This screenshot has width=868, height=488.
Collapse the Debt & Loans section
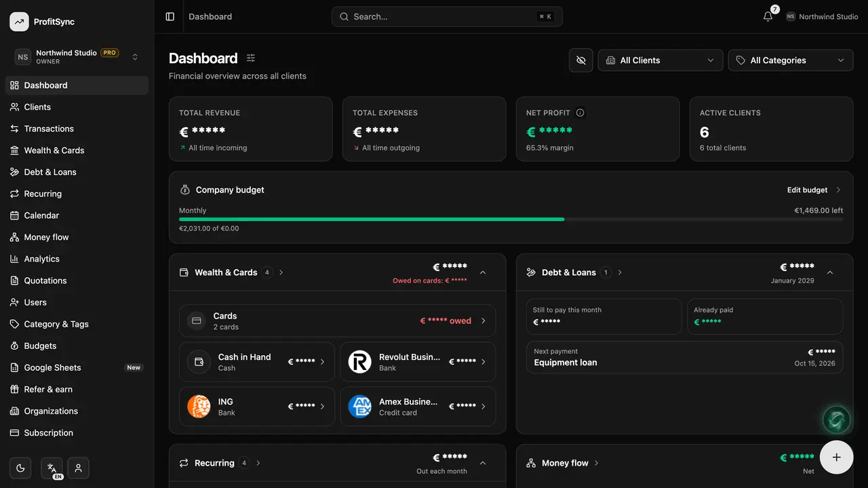(x=830, y=272)
